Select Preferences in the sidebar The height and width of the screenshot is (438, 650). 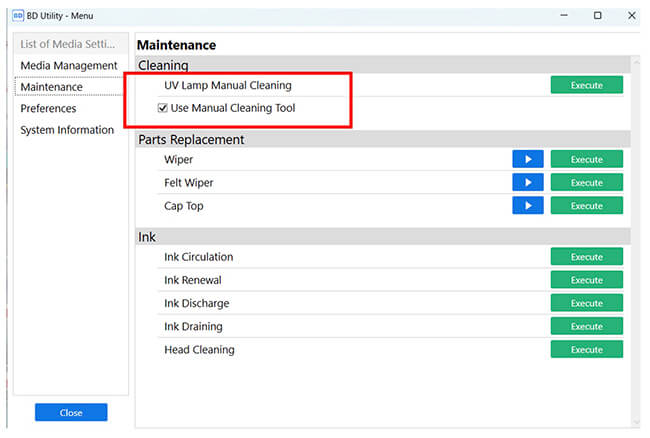[48, 109]
